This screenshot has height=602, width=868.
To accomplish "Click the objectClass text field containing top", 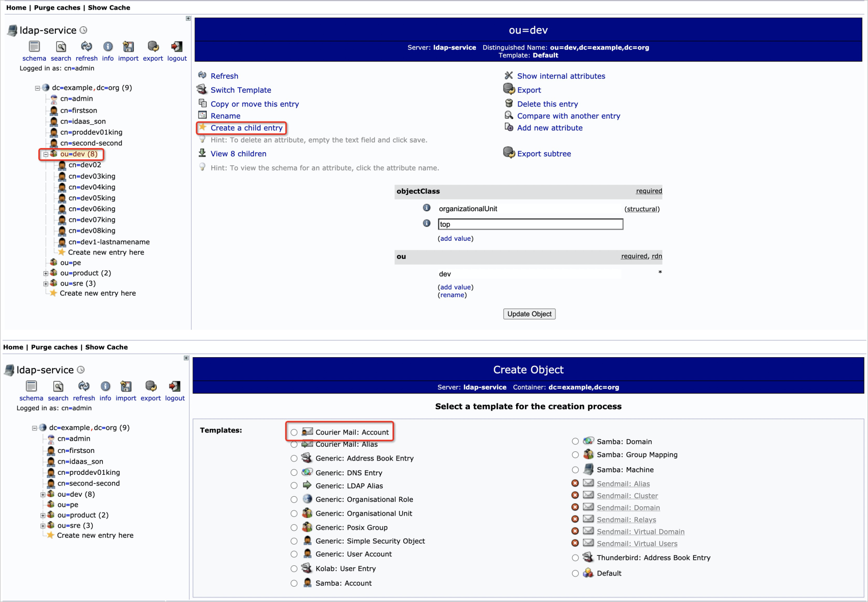I will coord(530,224).
